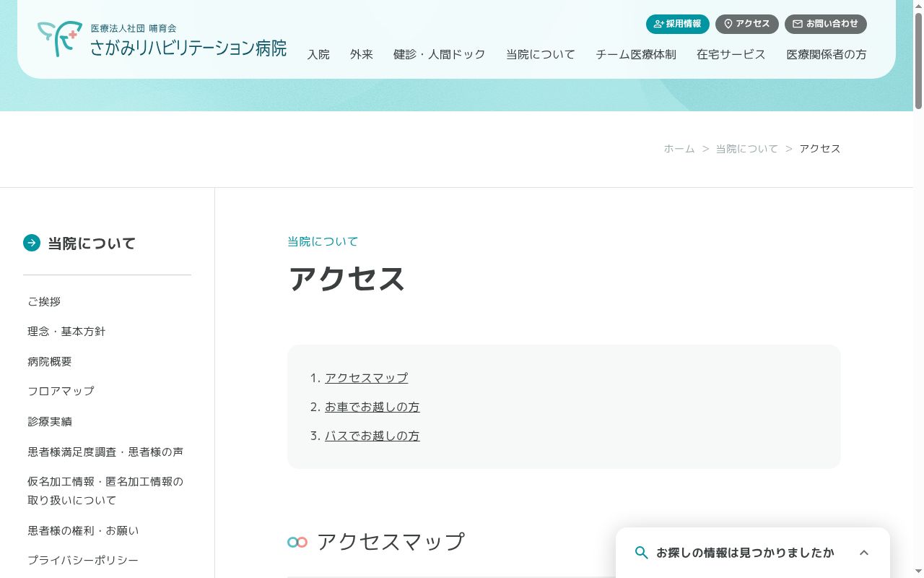
Task: Open the チーム医療体制 menu
Action: coord(636,54)
